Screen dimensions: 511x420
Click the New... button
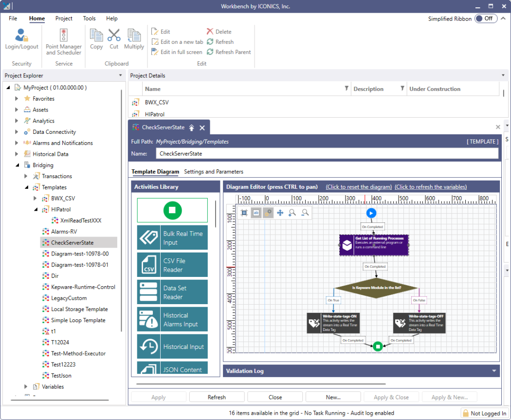click(333, 397)
